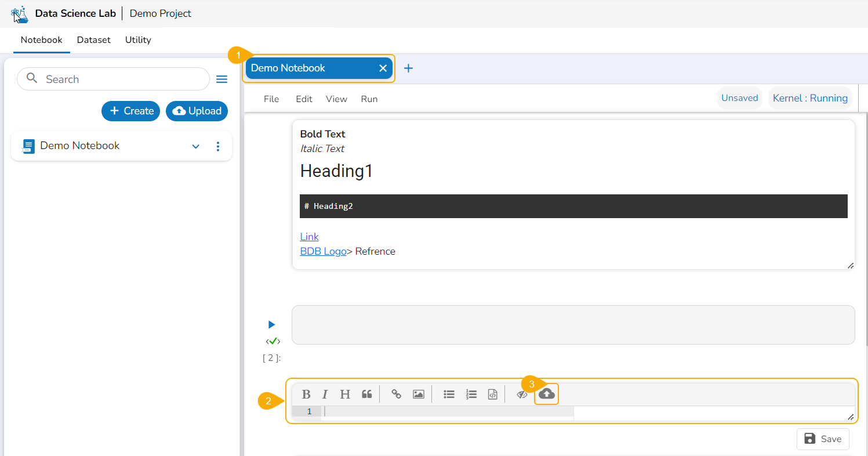Click the Create button
This screenshot has height=456, width=868.
coord(130,111)
